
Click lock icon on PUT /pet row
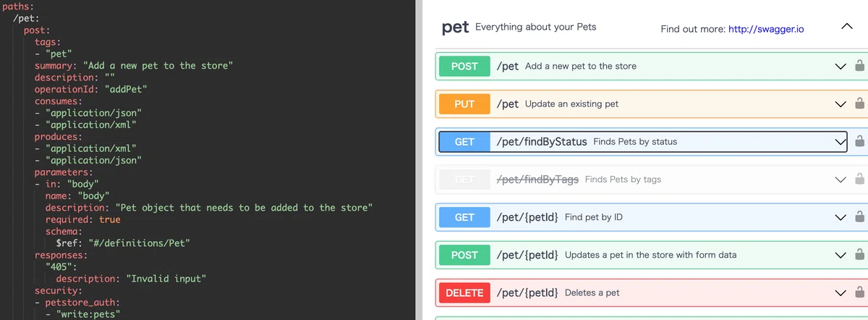tap(859, 104)
